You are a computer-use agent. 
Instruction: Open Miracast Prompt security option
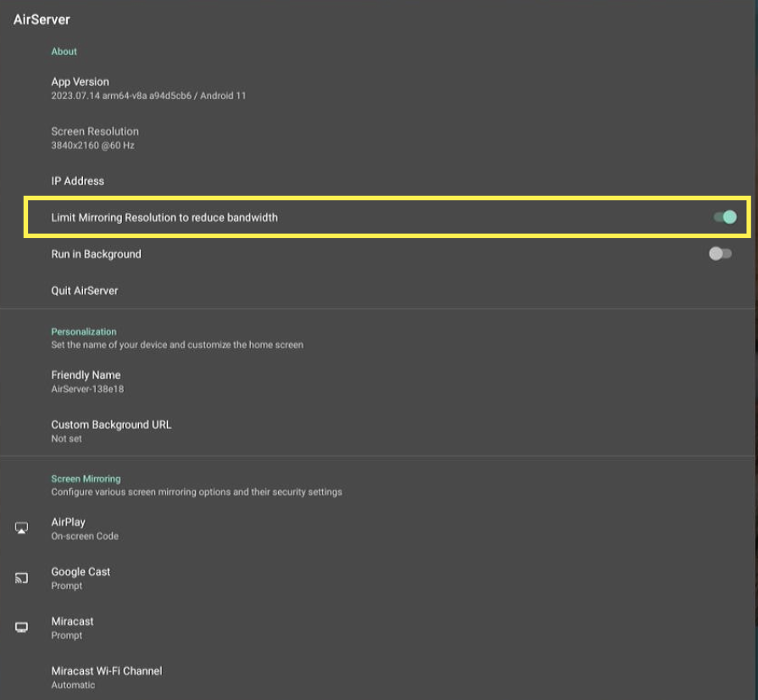click(x=72, y=628)
